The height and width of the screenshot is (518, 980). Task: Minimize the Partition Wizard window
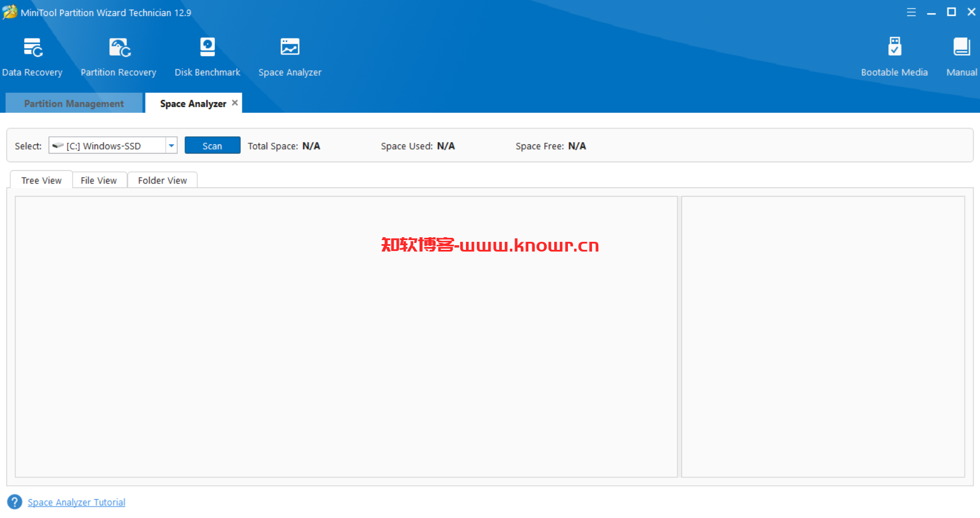(931, 12)
